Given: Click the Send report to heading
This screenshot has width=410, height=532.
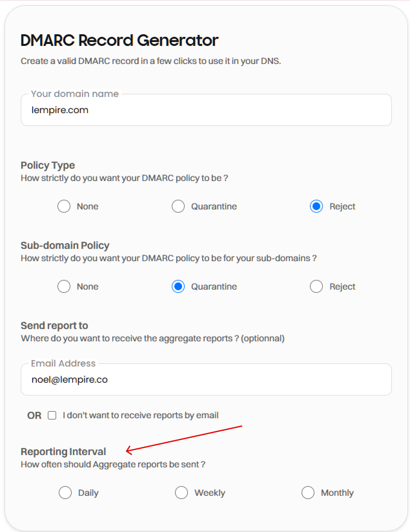Looking at the screenshot, I should (x=54, y=325).
